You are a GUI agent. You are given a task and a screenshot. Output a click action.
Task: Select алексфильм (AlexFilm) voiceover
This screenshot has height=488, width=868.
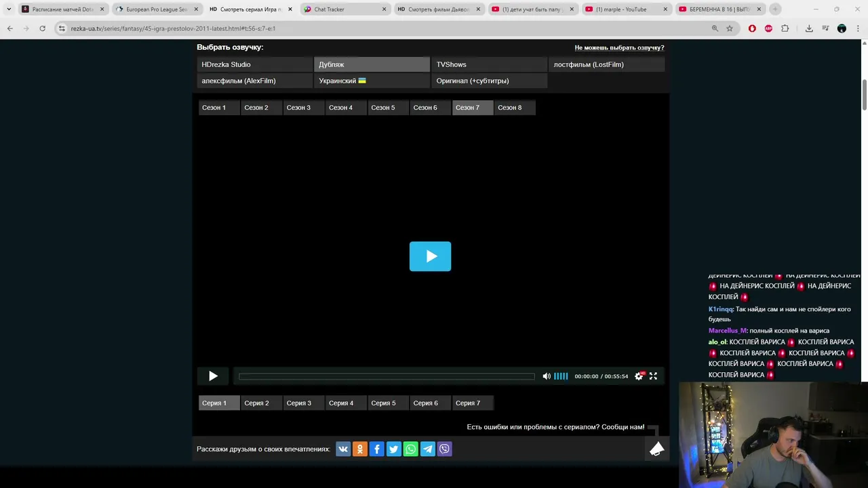point(254,81)
